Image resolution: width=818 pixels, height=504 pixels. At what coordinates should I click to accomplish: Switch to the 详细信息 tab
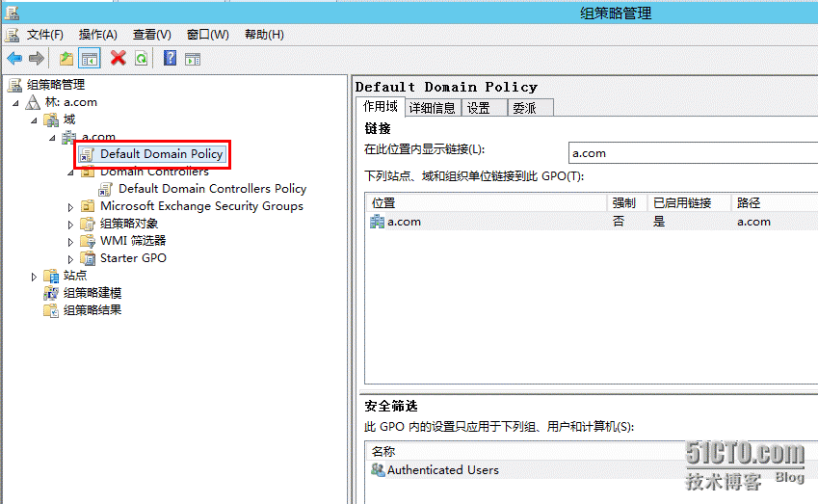coord(433,108)
